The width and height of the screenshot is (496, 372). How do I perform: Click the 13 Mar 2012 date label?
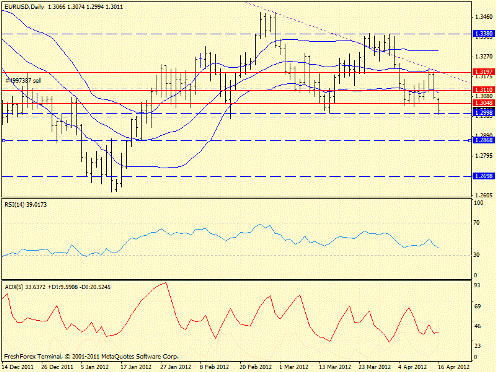point(335,367)
